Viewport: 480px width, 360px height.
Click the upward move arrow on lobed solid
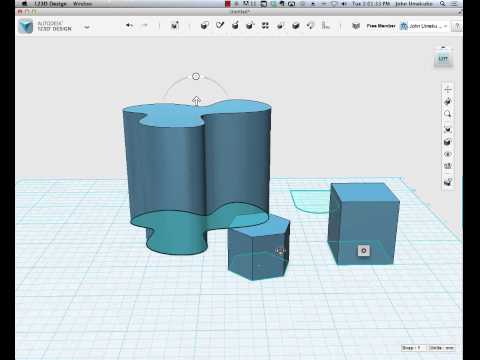(x=196, y=101)
